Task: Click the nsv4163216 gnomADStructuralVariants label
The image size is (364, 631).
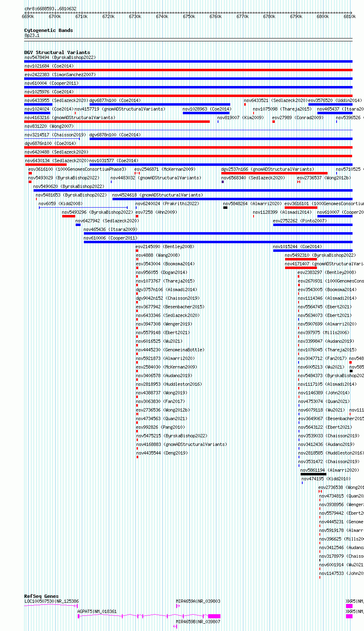Action: point(70,118)
